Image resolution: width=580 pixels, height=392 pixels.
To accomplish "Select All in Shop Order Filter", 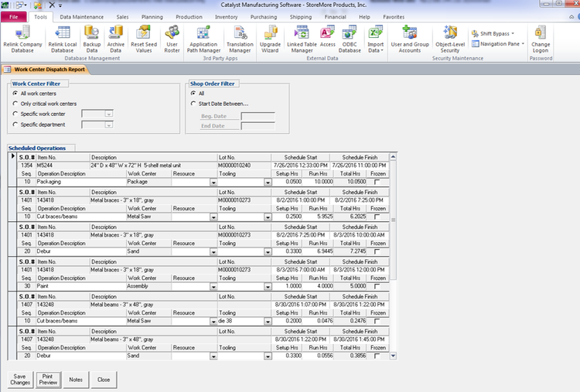I will click(x=193, y=94).
